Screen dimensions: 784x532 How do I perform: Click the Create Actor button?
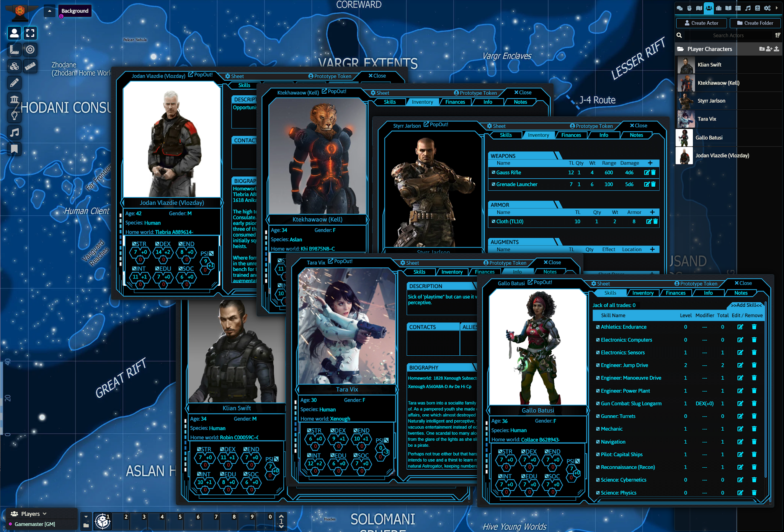tap(701, 23)
